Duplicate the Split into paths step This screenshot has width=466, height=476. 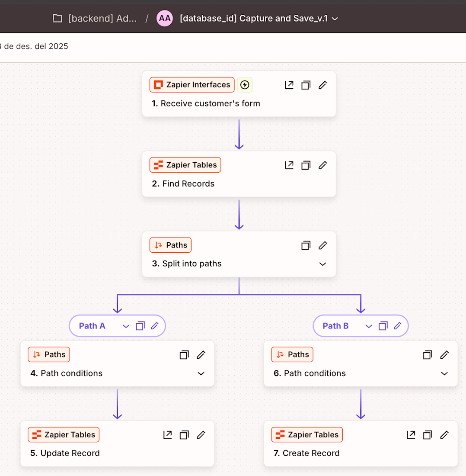click(306, 245)
